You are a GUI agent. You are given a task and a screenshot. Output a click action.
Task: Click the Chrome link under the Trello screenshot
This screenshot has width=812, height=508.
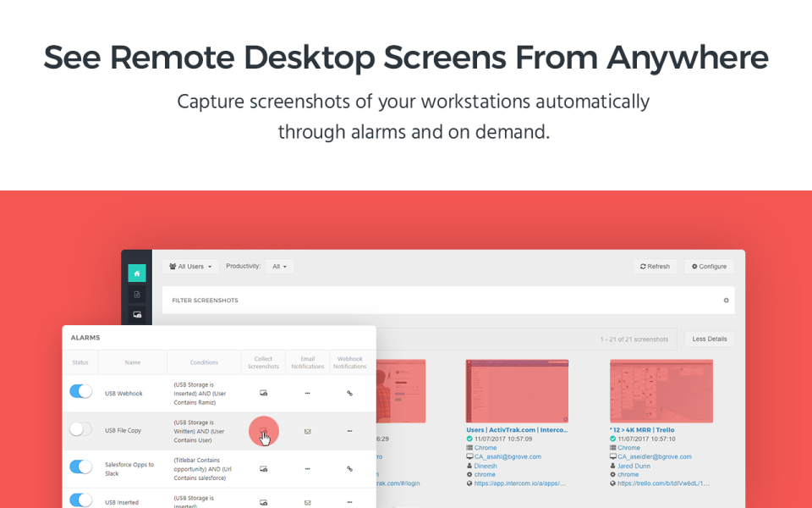pos(628,448)
